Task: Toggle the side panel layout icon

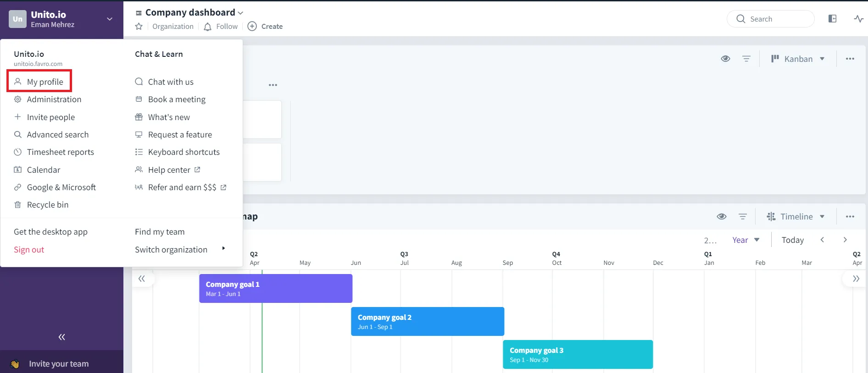Action: point(832,19)
